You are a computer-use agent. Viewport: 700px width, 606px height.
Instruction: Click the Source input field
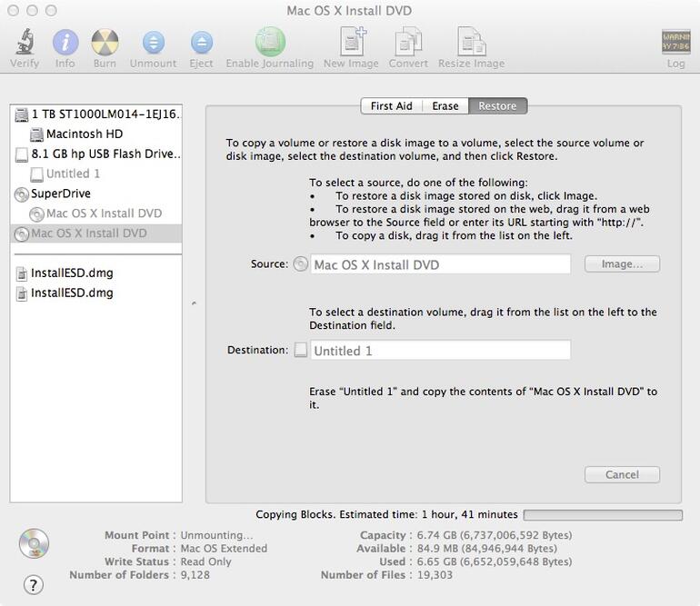[x=441, y=264]
